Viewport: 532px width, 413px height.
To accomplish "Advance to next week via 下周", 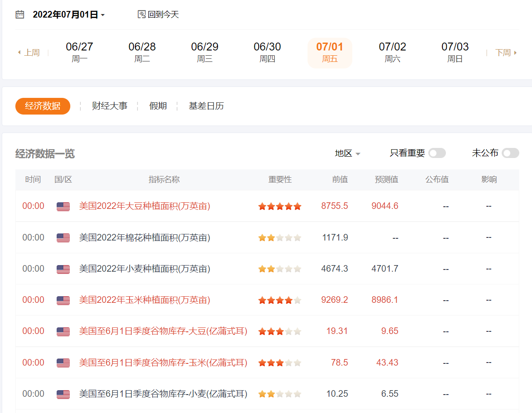I will [506, 53].
